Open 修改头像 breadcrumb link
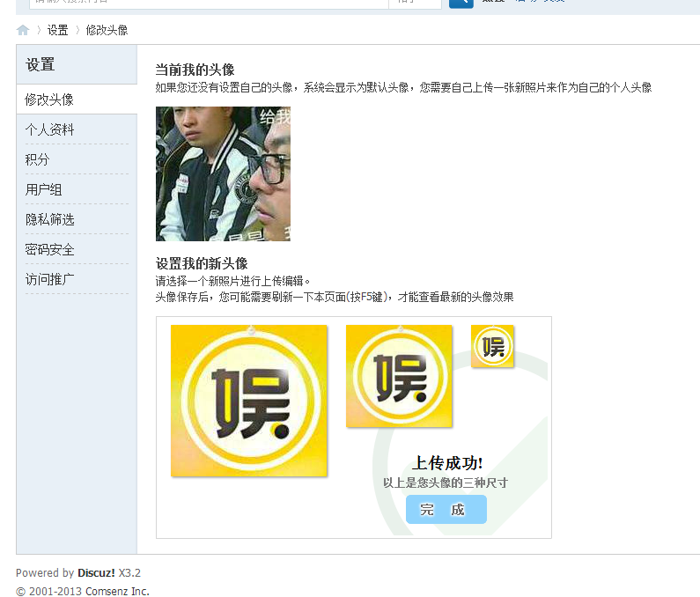 tap(107, 30)
